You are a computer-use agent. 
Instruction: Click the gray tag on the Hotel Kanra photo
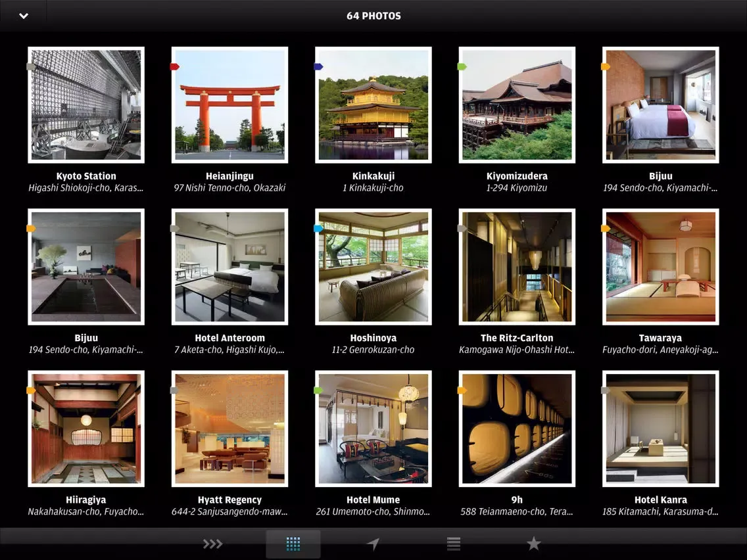click(x=606, y=390)
